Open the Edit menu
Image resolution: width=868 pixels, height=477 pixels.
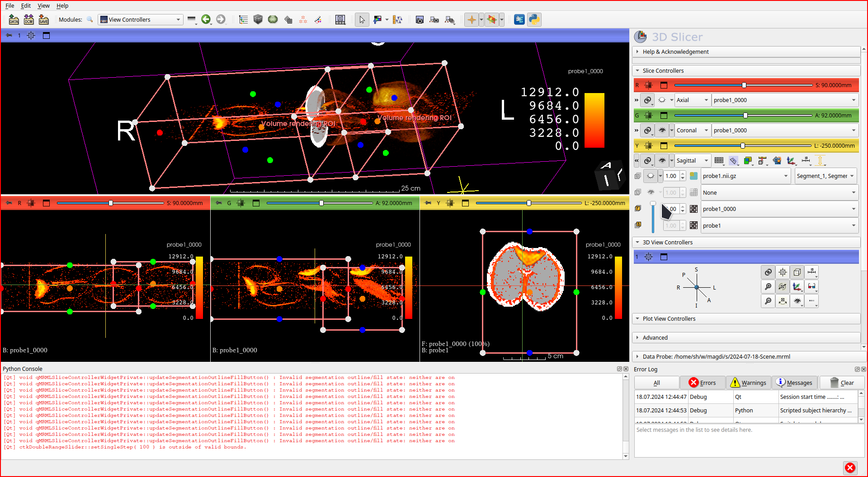26,5
